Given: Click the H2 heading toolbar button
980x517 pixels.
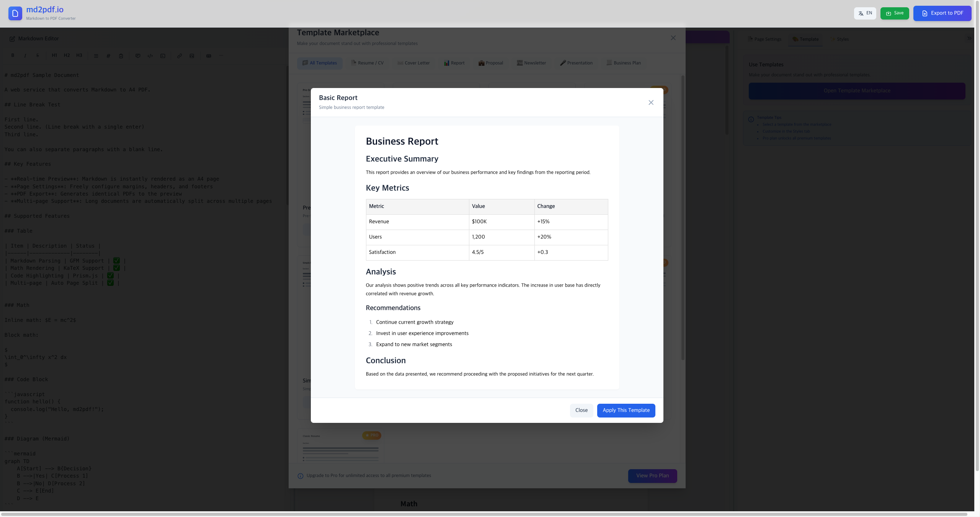Looking at the screenshot, I should pos(67,55).
